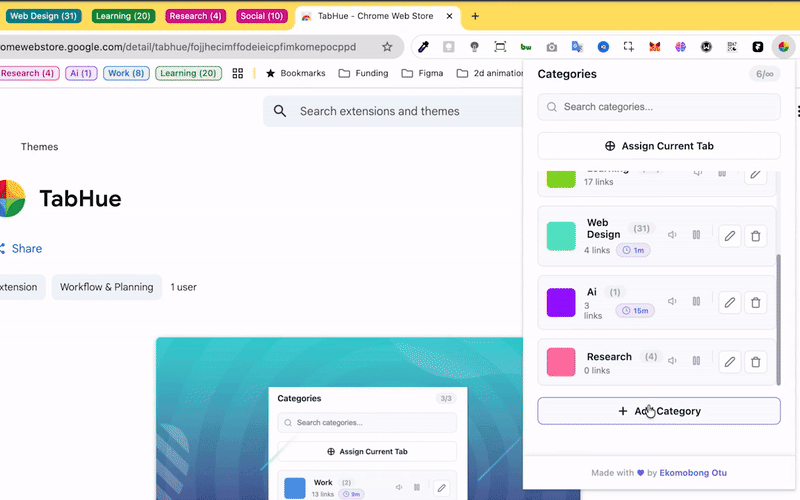The image size is (800, 500).
Task: Share the TabHue extension
Action: tap(21, 248)
